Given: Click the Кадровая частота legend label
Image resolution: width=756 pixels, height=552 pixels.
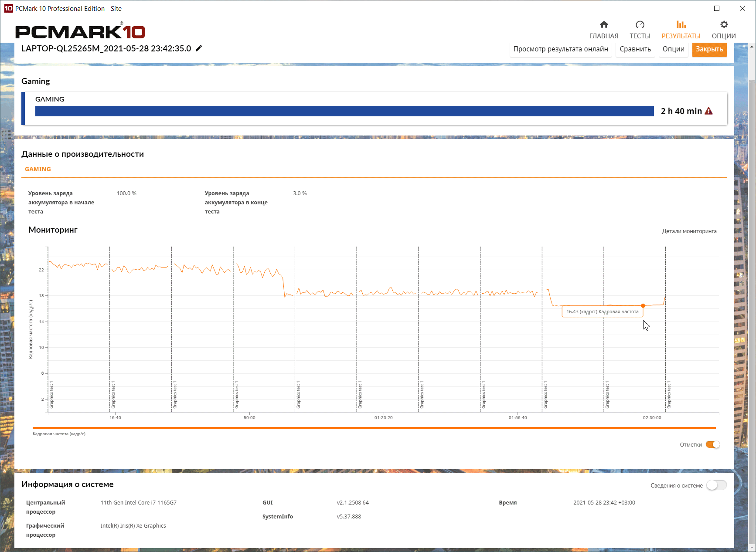Looking at the screenshot, I should [59, 434].
